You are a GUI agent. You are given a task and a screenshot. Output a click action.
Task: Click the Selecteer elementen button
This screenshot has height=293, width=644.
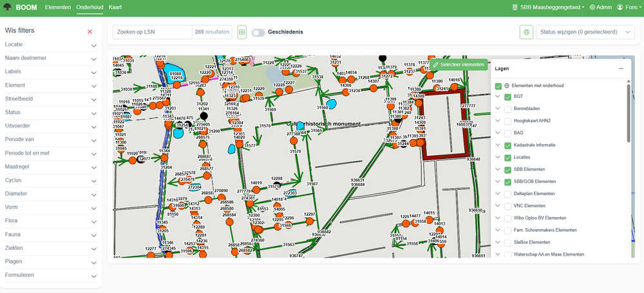(x=459, y=64)
